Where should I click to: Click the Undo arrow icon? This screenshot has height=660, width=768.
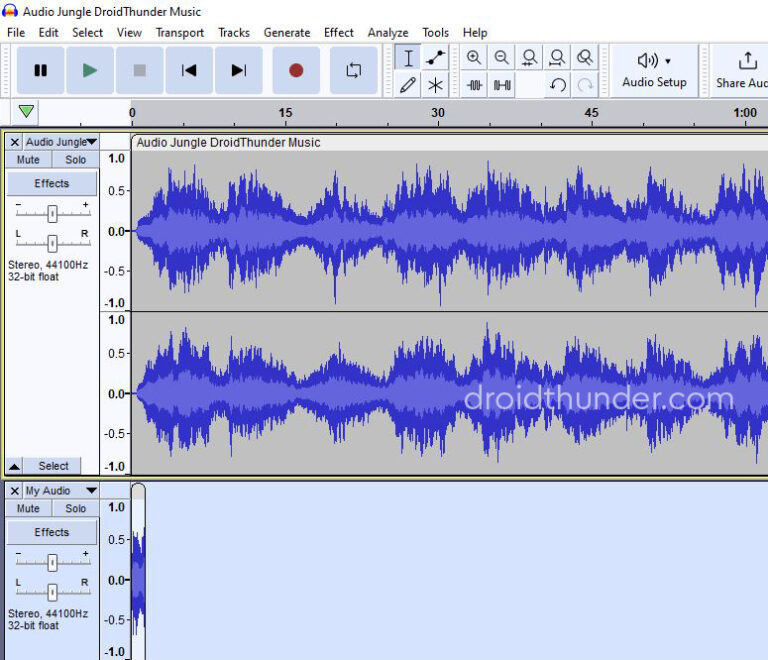point(557,85)
